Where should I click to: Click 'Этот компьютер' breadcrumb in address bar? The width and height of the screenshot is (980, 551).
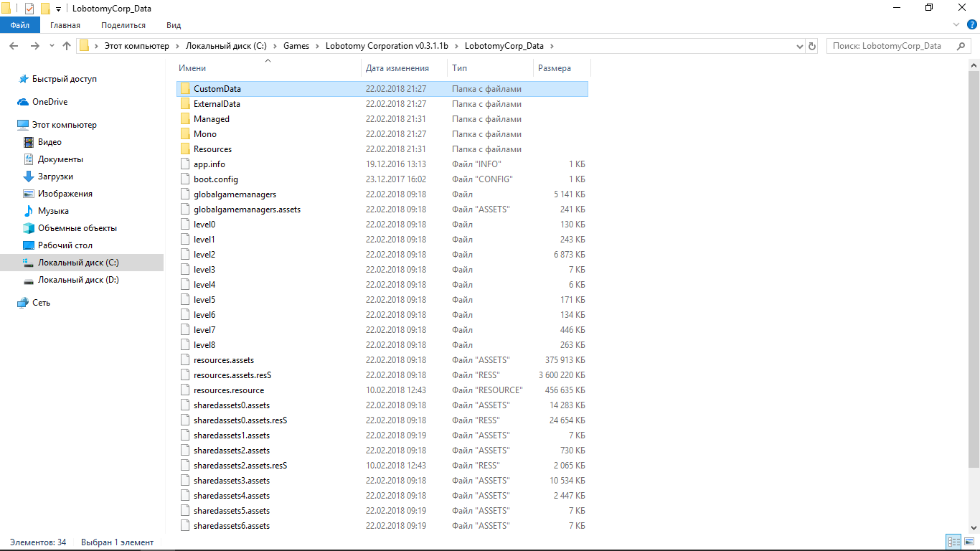coord(137,46)
